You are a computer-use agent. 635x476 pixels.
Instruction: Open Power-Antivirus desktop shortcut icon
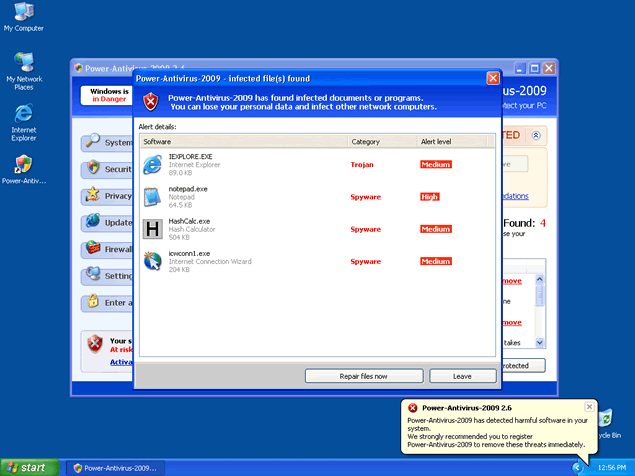23,165
